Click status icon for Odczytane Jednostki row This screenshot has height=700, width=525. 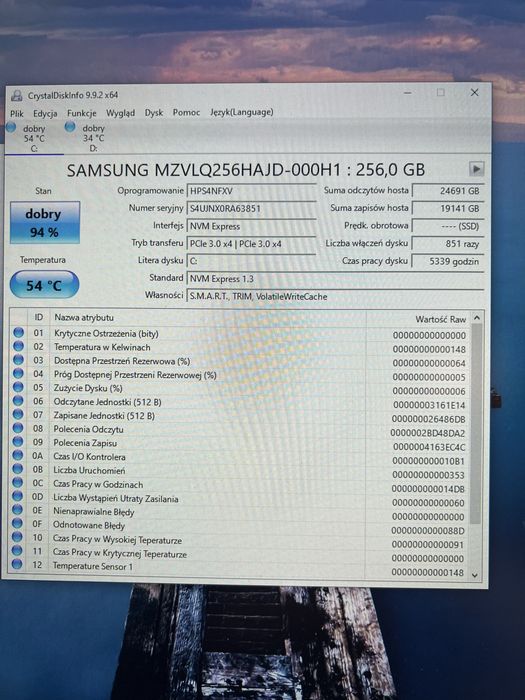[x=18, y=400]
